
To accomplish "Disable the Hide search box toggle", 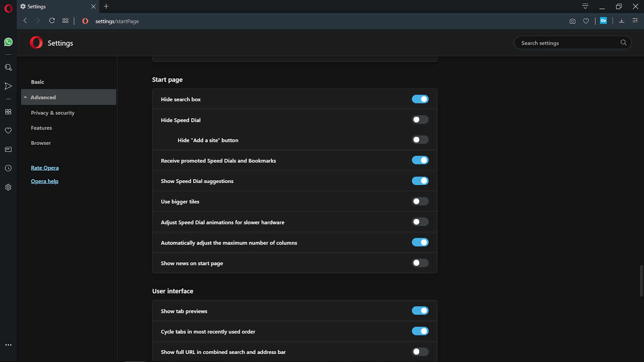I will point(420,99).
